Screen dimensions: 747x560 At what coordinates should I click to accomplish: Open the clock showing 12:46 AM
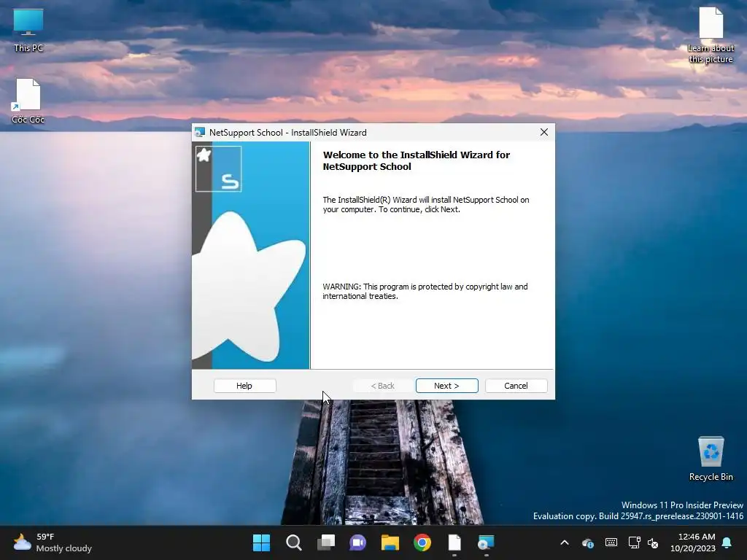693,542
